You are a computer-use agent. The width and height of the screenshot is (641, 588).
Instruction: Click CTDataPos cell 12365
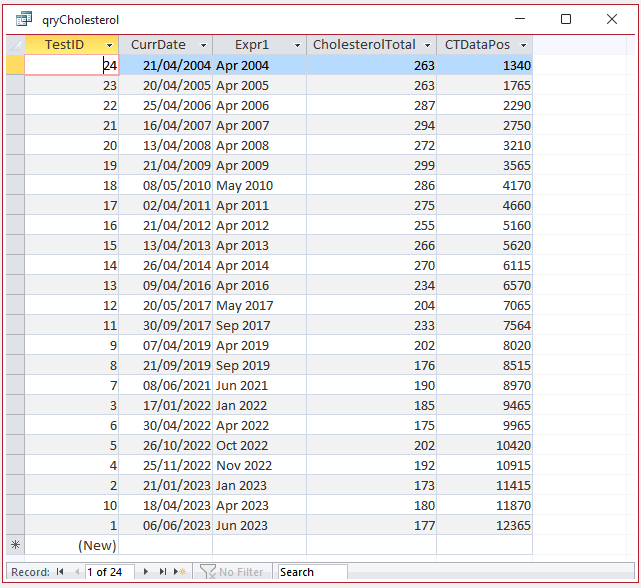click(484, 525)
